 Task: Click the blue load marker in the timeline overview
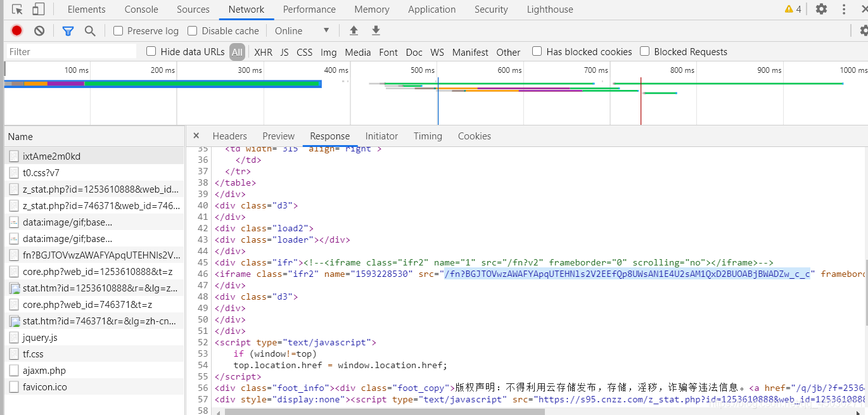[x=438, y=101]
